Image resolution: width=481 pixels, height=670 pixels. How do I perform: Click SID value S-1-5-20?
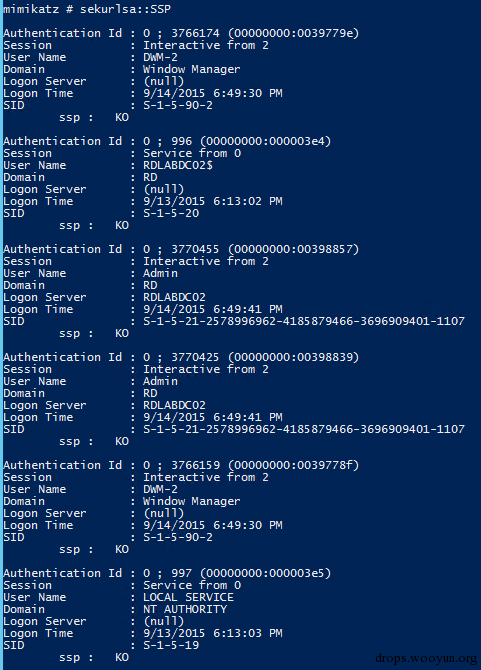click(171, 213)
